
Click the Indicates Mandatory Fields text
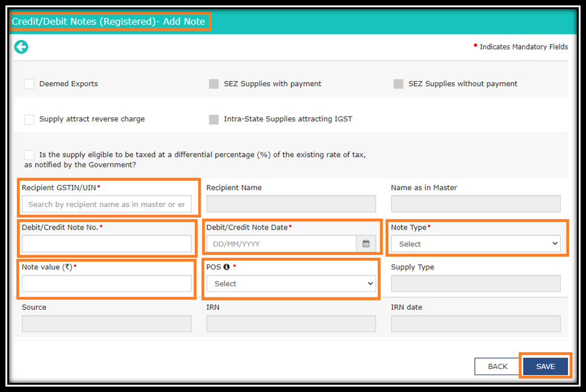[x=524, y=47]
